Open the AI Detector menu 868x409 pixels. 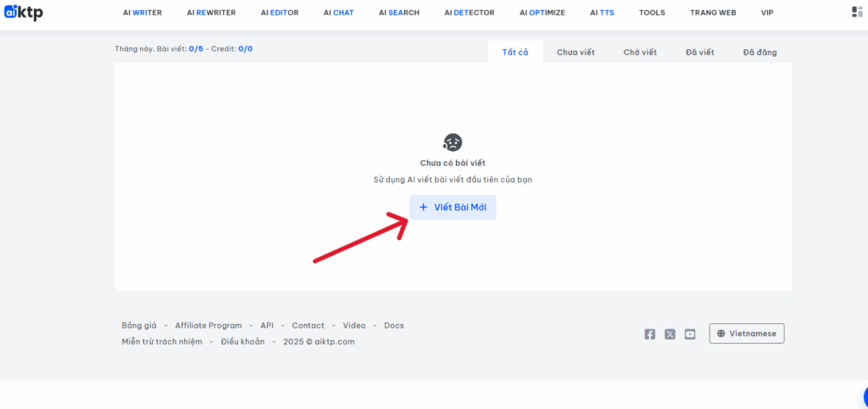pos(470,13)
